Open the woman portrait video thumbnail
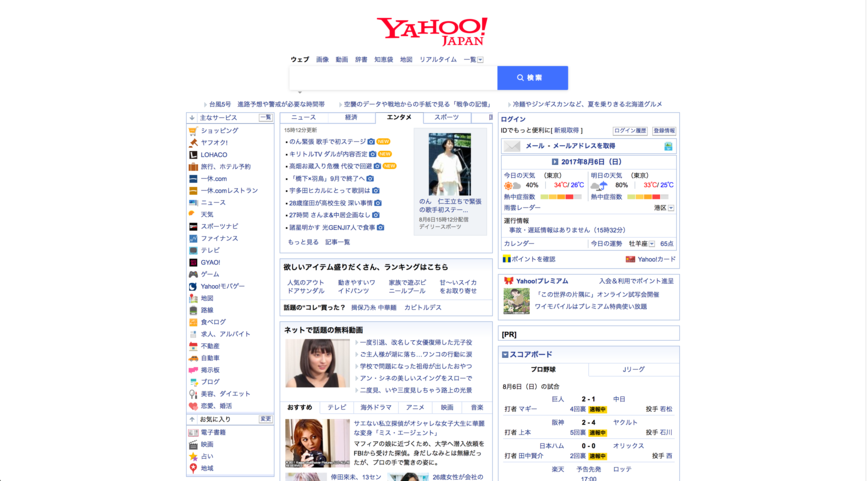The height and width of the screenshot is (481, 867). [x=317, y=363]
